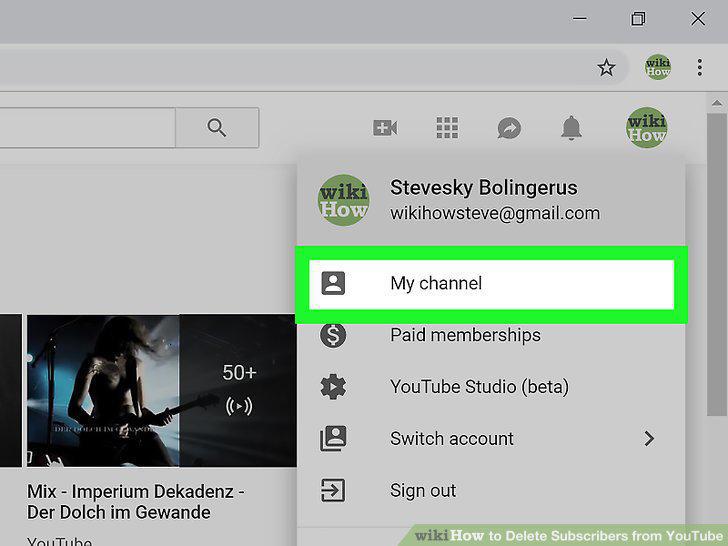Expand Switch account submenu chevron

tap(650, 438)
